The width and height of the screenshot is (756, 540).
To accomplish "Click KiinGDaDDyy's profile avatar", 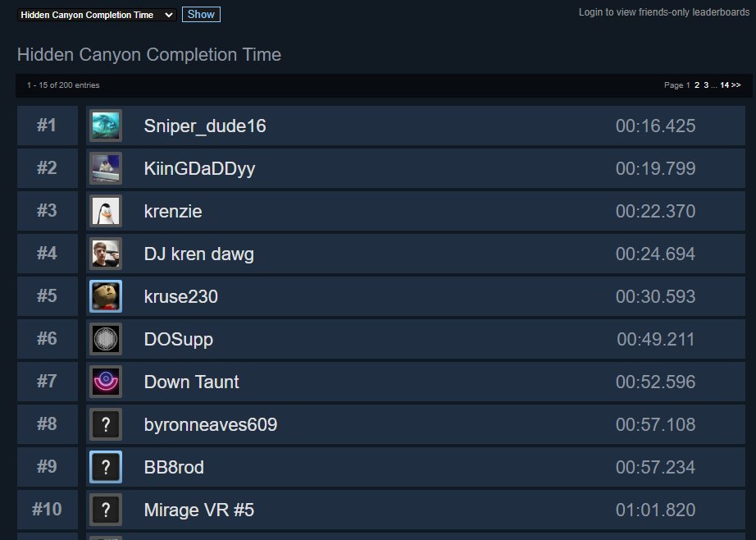I will [106, 168].
